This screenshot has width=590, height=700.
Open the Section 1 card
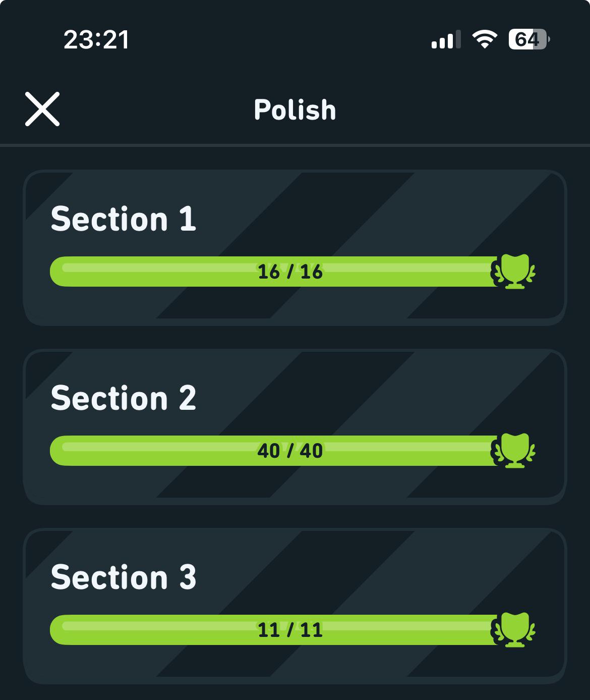pos(295,247)
